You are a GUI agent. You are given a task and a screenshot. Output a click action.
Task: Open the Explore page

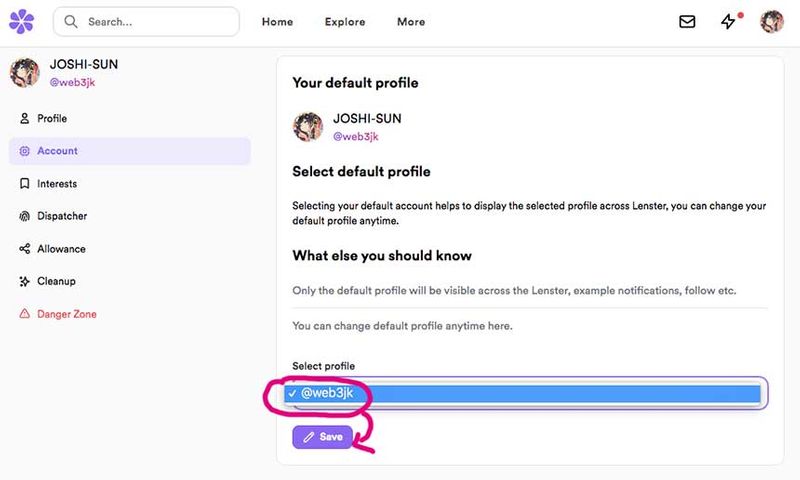click(x=345, y=22)
